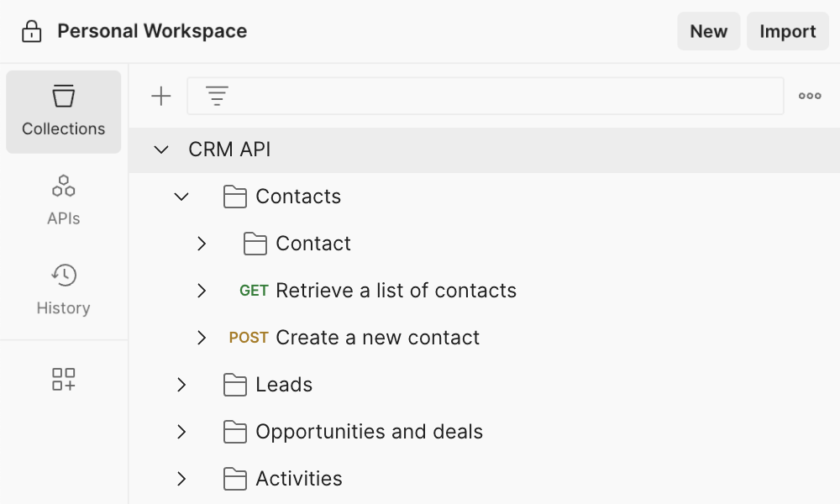This screenshot has height=504, width=840.
Task: Expand the Activities folder chevron
Action: [x=181, y=479]
